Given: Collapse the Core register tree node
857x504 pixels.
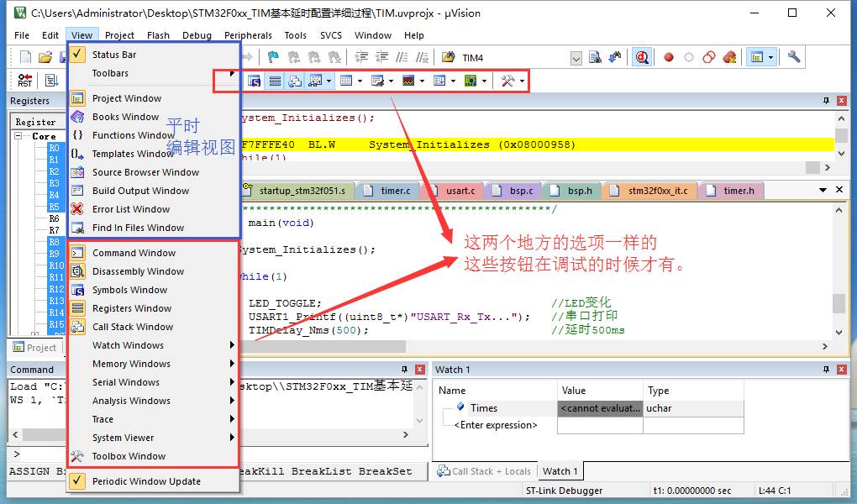Looking at the screenshot, I should click(x=18, y=135).
